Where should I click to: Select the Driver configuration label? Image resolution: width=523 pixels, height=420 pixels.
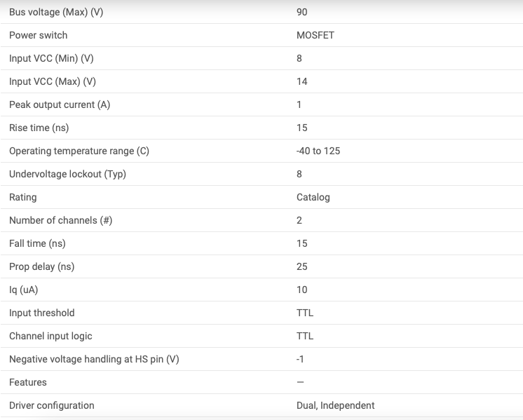[x=51, y=405]
